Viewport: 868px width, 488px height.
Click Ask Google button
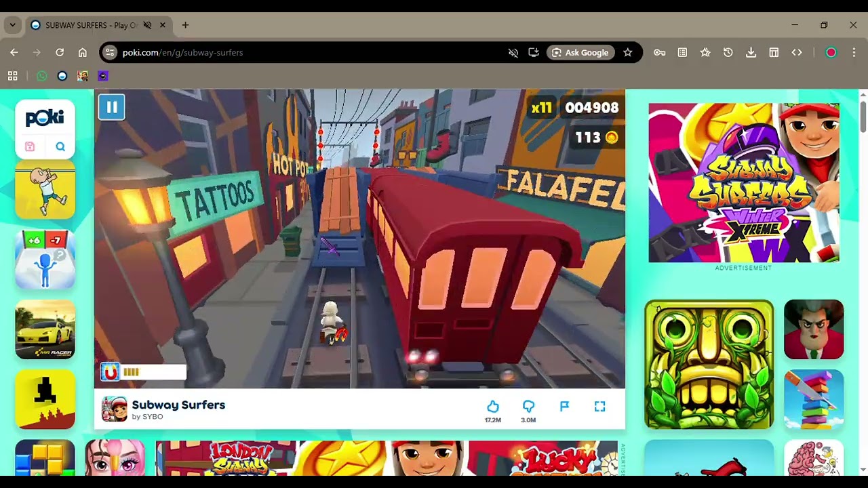click(x=580, y=52)
